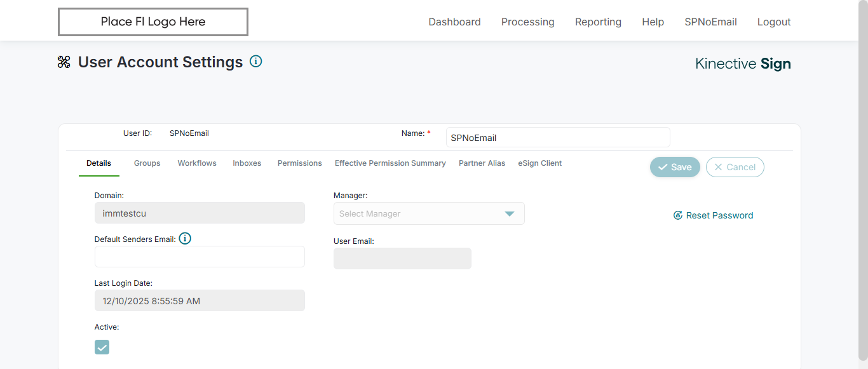Open the Select Manager combo box
Viewport: 868px width, 369px height.
click(x=419, y=214)
